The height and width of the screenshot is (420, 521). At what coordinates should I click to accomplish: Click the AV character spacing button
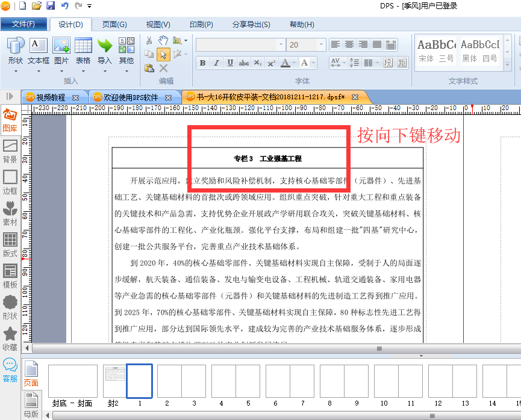click(335, 63)
